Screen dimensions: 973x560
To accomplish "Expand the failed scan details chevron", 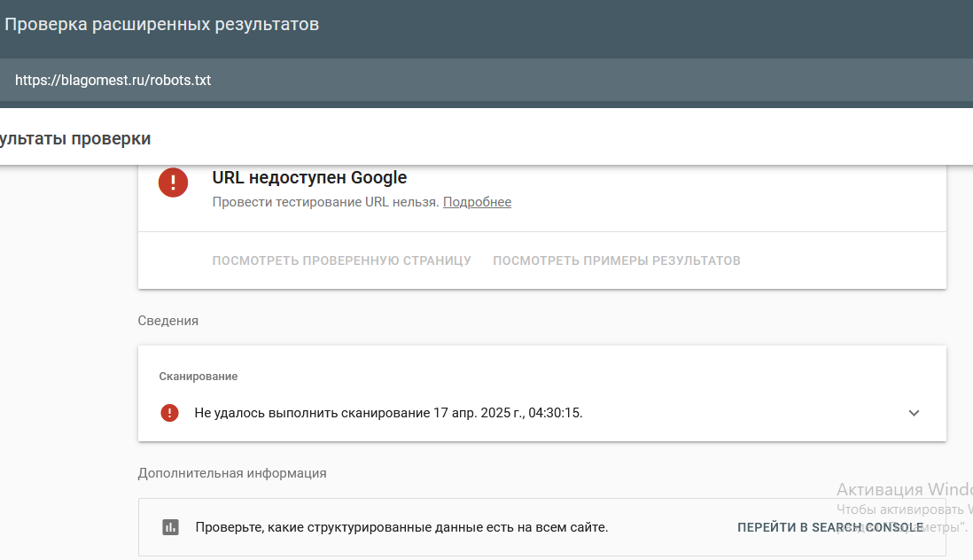I will click(x=914, y=413).
